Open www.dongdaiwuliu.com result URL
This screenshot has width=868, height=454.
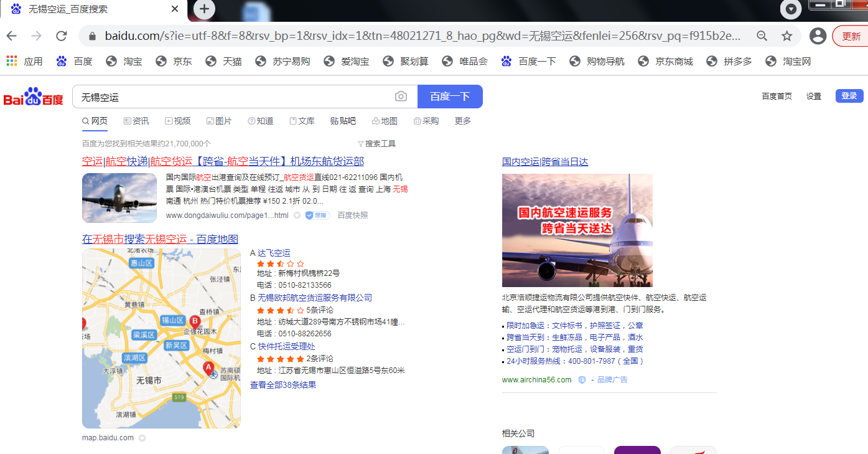(x=227, y=215)
